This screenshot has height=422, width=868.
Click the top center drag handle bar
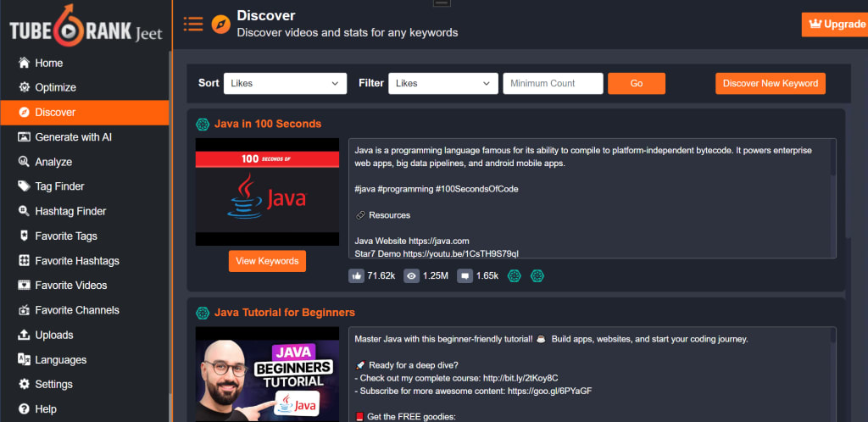click(442, 3)
